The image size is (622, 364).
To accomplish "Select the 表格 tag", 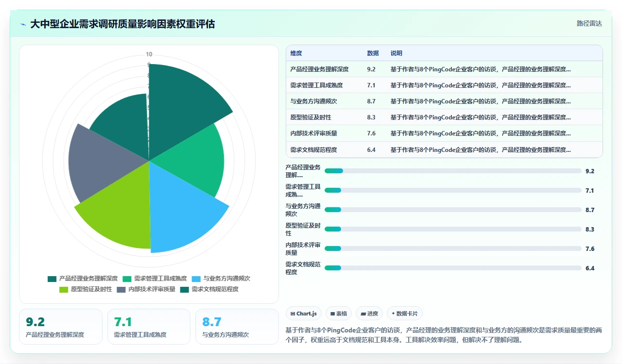I will pos(339,314).
